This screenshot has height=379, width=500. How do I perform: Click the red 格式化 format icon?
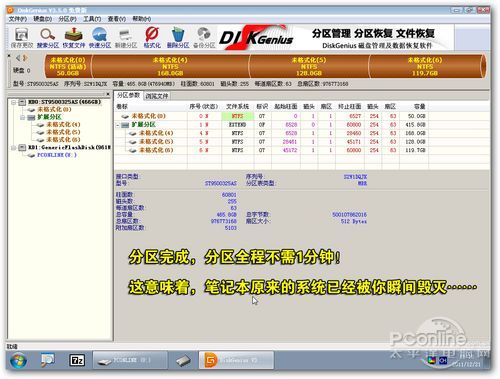tap(152, 38)
